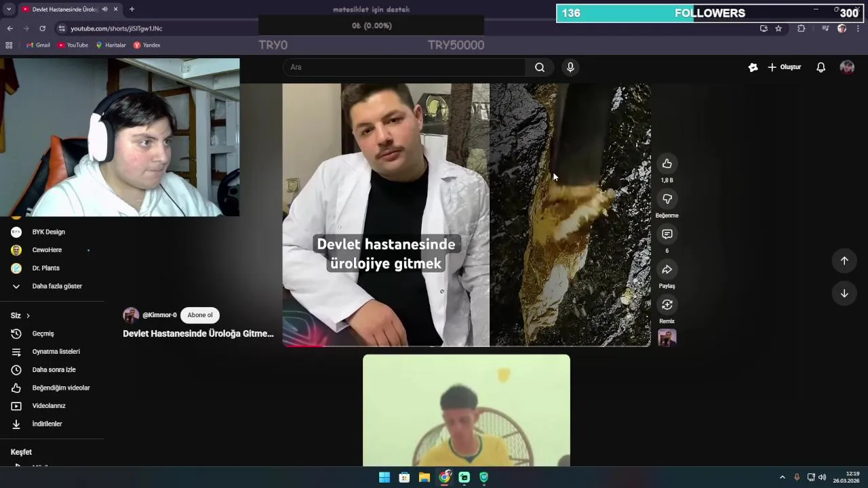
Task: Open the Haritalar bookmark
Action: 111,45
